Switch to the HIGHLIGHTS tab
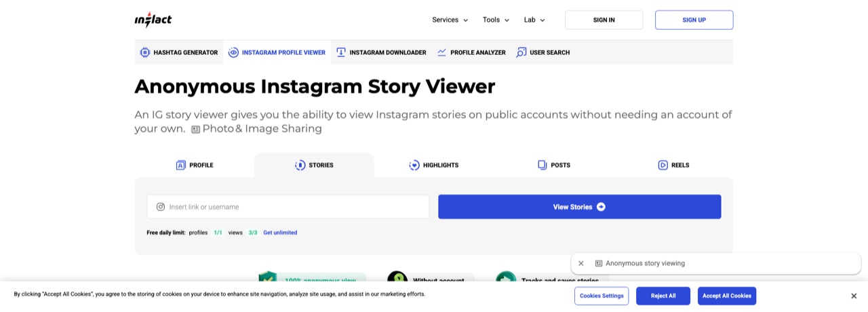 [434, 165]
